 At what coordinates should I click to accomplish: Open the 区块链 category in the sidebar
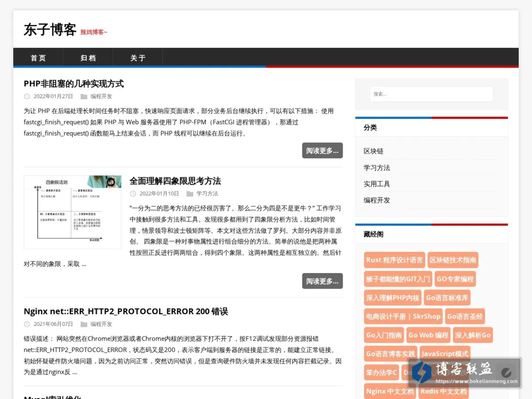[x=373, y=151]
